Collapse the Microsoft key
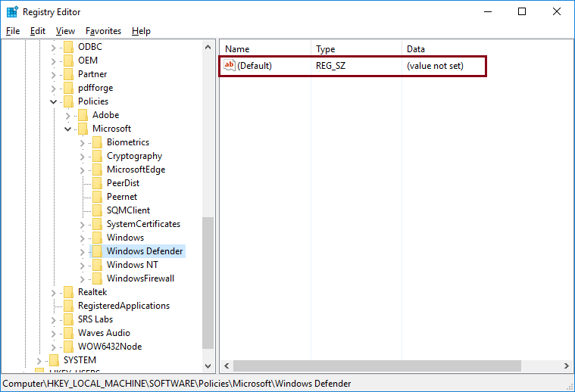Viewport: 575px width, 392px height. coord(68,129)
